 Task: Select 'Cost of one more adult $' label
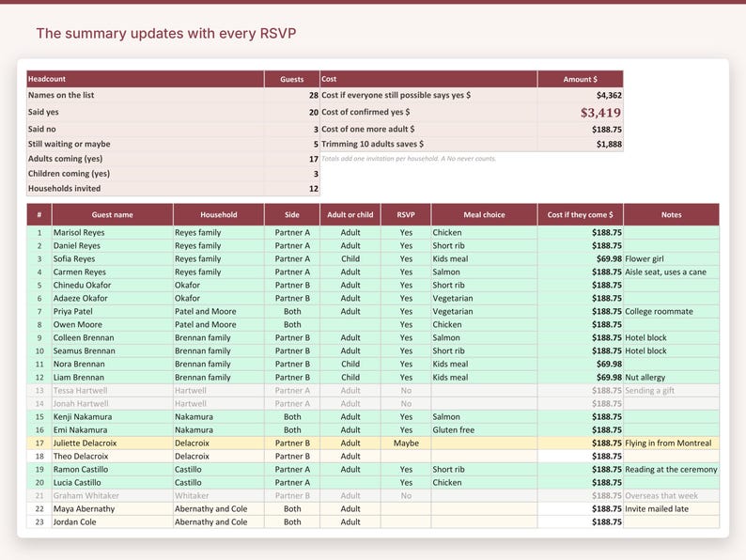367,129
